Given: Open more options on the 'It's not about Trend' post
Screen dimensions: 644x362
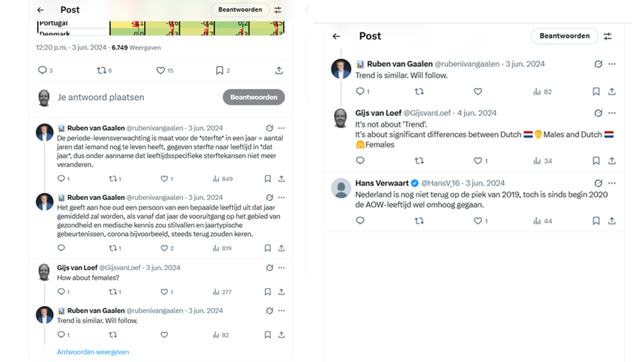Looking at the screenshot, I should (x=612, y=113).
